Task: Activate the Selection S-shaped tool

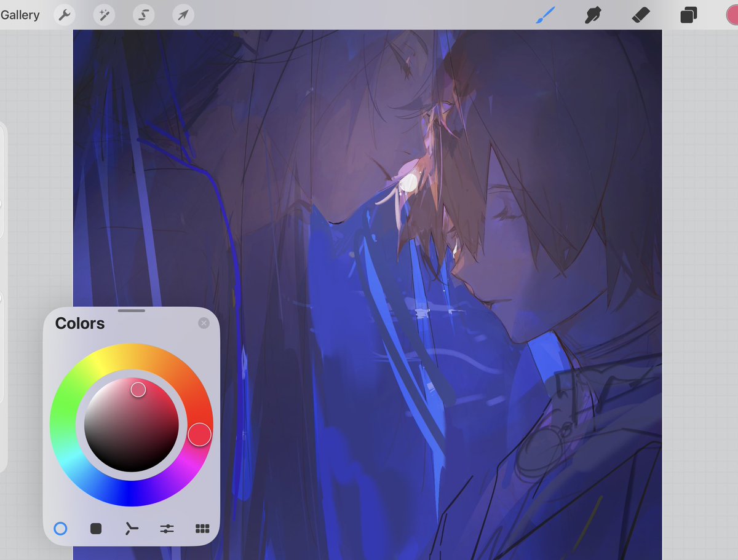Action: (x=143, y=15)
